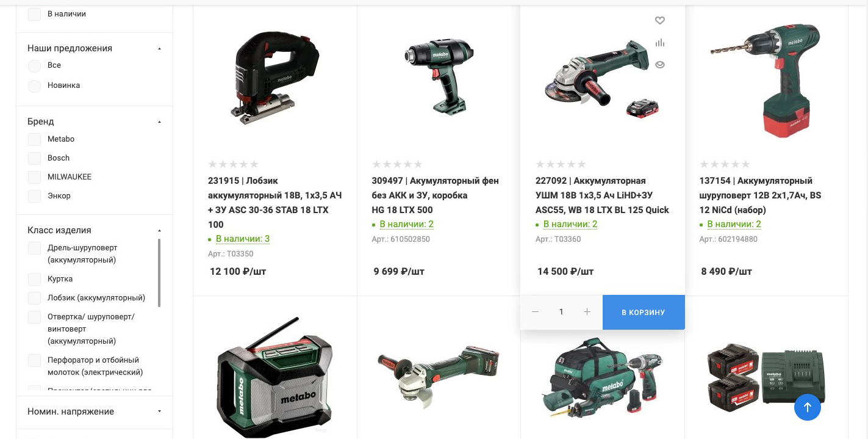Open the Аккумуляторный фен HG 18 LTX 500 link
Viewport: 868px width, 439px height.
435,195
